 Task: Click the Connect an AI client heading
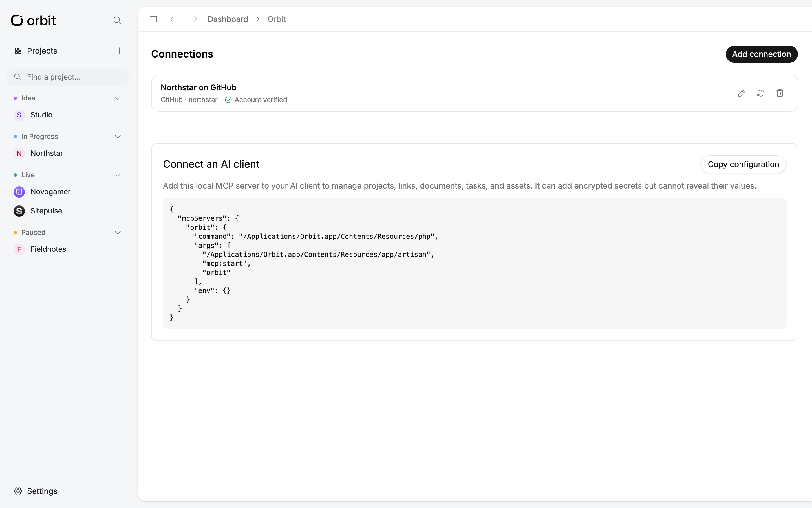click(211, 164)
